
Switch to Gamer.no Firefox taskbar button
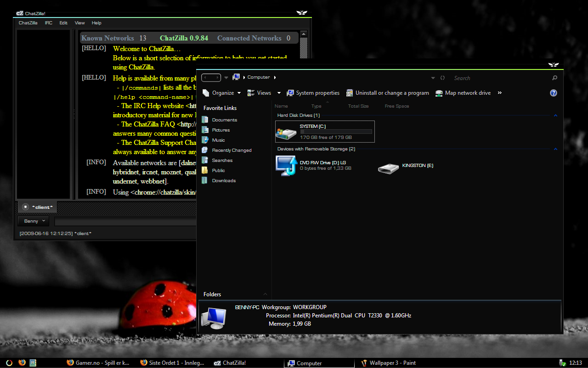point(99,363)
